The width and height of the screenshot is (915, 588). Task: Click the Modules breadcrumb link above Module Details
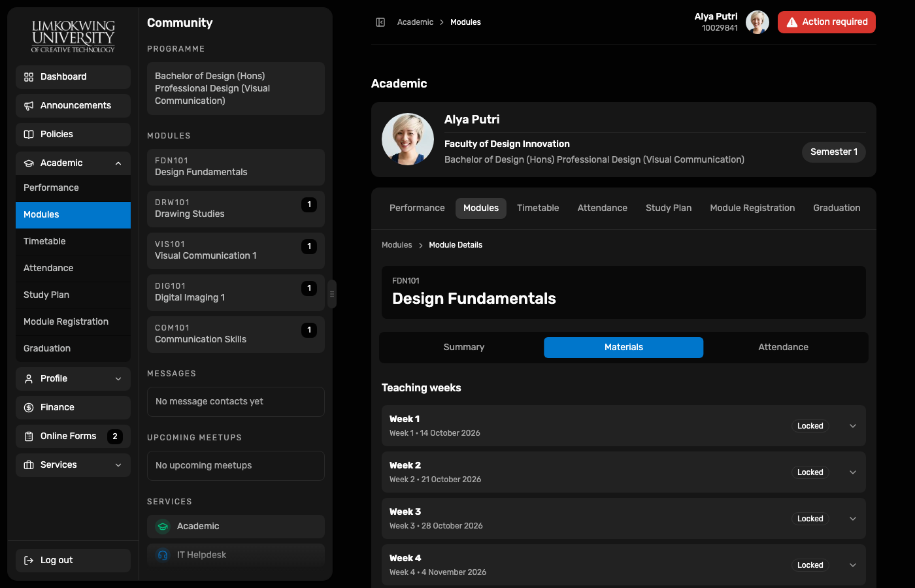(x=397, y=245)
